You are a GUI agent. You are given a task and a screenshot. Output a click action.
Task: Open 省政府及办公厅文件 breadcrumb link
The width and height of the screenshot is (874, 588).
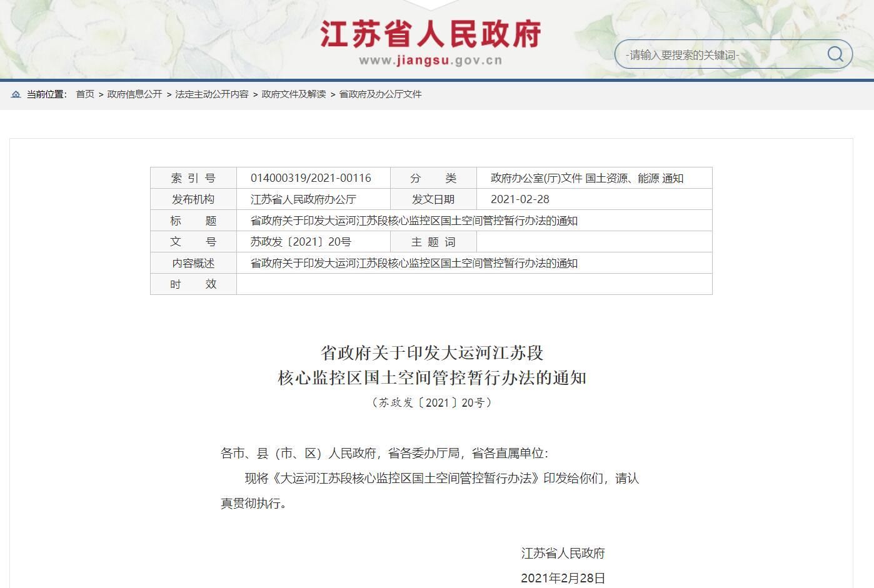(380, 94)
